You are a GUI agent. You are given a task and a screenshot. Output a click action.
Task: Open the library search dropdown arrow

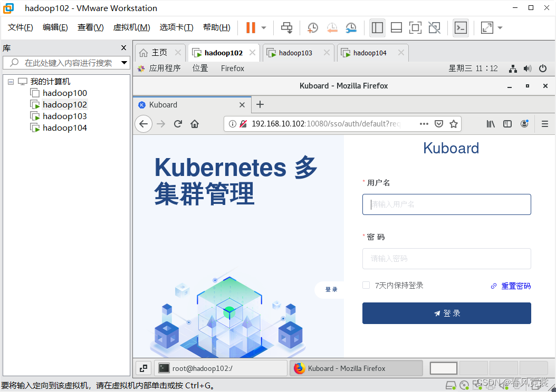[x=124, y=63]
